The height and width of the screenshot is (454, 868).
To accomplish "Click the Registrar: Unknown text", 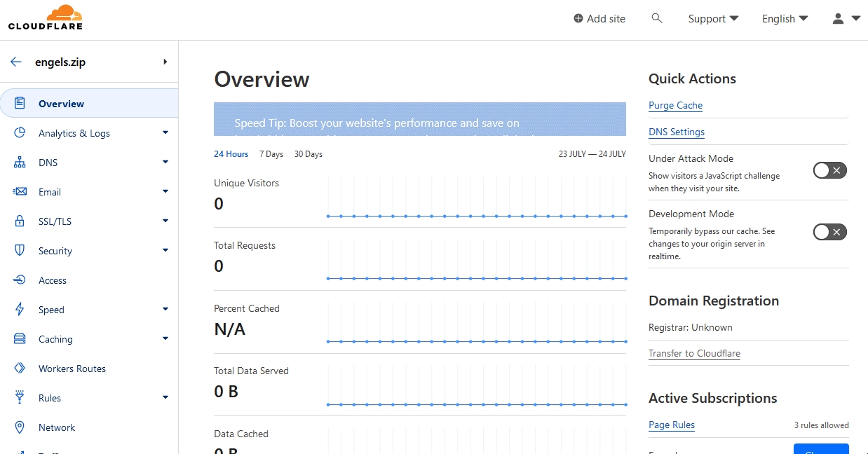I will [691, 327].
